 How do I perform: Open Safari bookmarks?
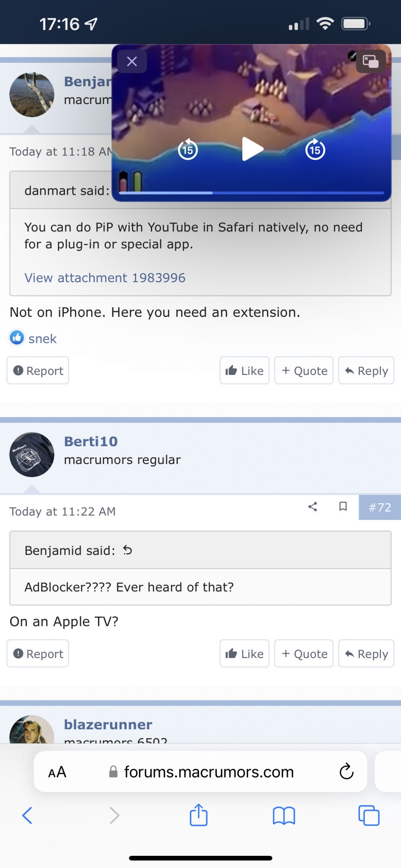click(284, 815)
